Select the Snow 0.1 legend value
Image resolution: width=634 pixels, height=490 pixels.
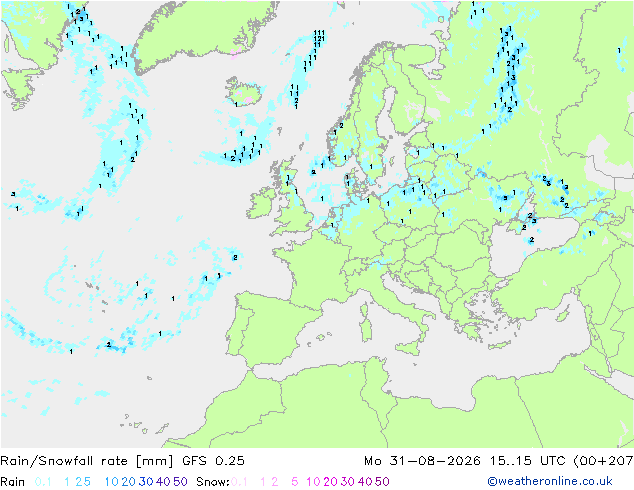[x=239, y=482]
